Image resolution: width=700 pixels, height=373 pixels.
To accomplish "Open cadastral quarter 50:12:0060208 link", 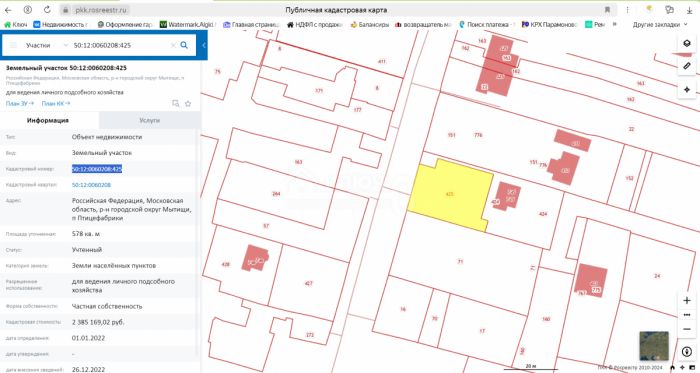I will point(92,185).
